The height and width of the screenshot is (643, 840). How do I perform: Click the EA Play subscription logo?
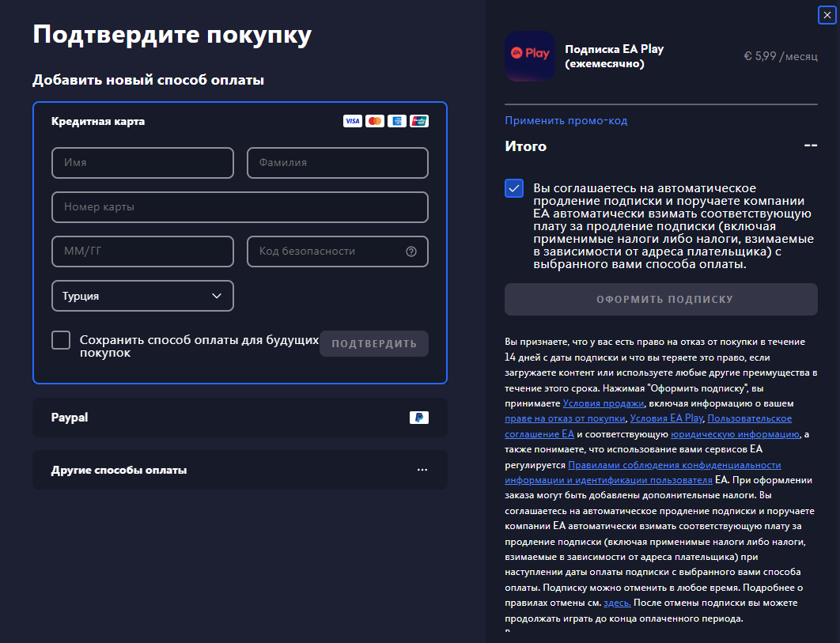(530, 56)
